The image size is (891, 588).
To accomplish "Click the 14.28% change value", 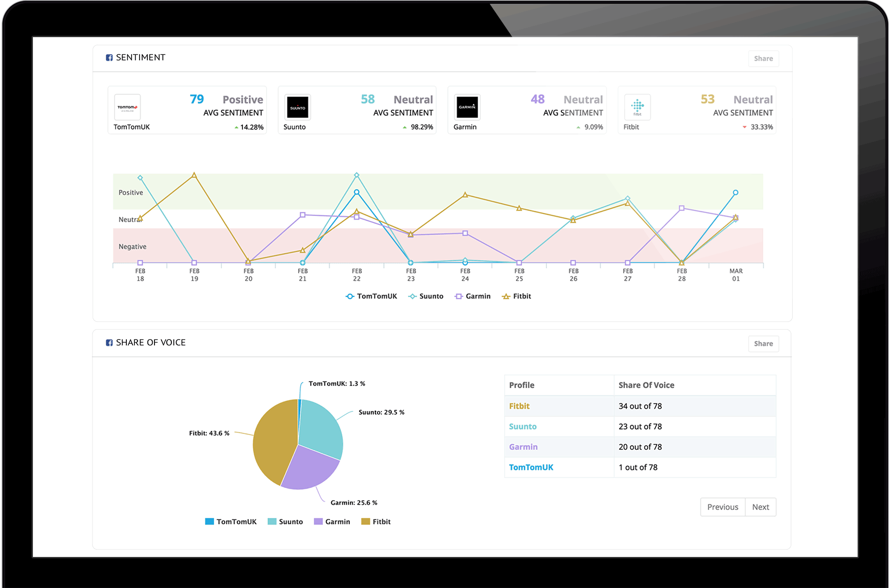I will [x=252, y=127].
